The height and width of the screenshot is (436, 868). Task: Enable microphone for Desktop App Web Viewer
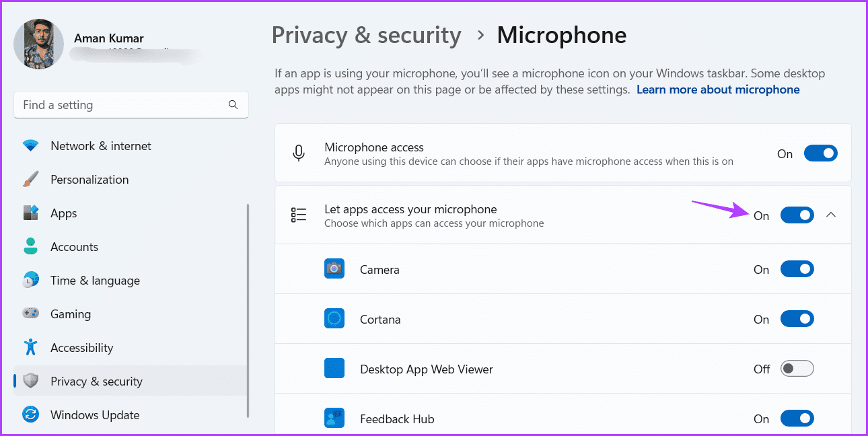(797, 369)
